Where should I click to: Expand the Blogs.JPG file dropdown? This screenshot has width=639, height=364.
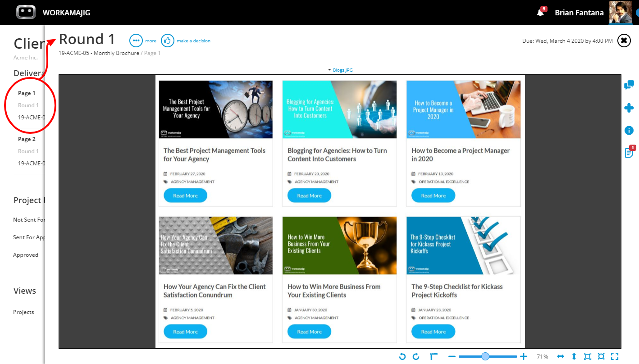click(340, 70)
